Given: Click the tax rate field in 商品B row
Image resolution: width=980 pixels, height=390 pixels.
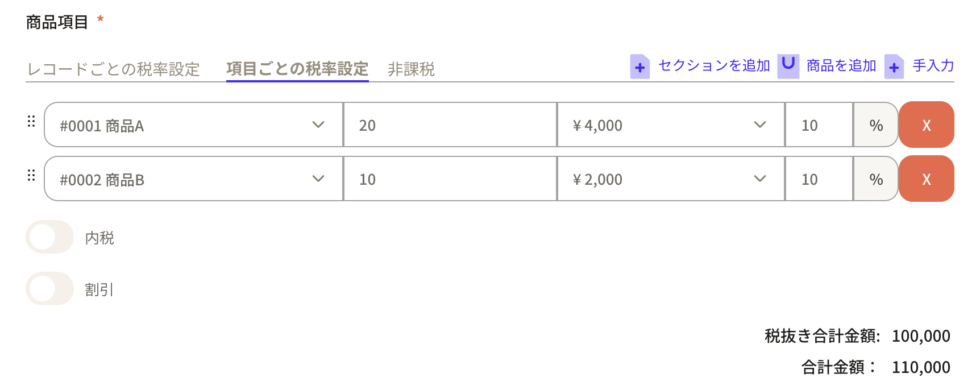Looking at the screenshot, I should point(819,179).
